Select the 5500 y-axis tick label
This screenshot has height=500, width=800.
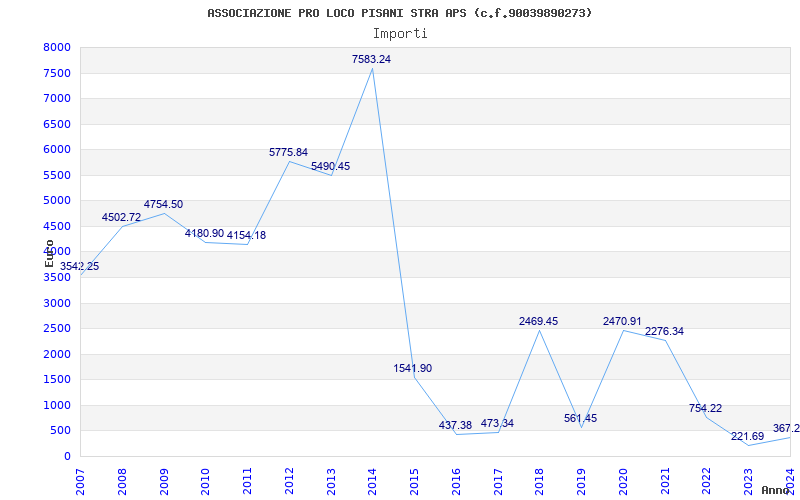(x=57, y=175)
